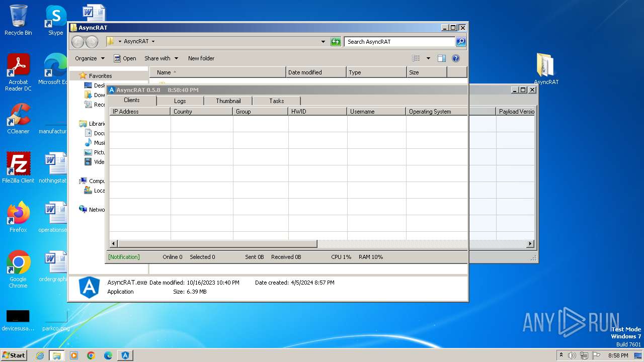Click the taskbar clock 8:58 PM
The height and width of the screenshot is (362, 644).
point(618,355)
